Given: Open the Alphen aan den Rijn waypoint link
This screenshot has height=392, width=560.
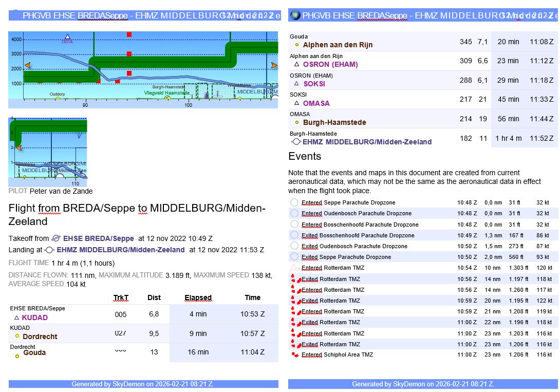Looking at the screenshot, I should 338,45.
